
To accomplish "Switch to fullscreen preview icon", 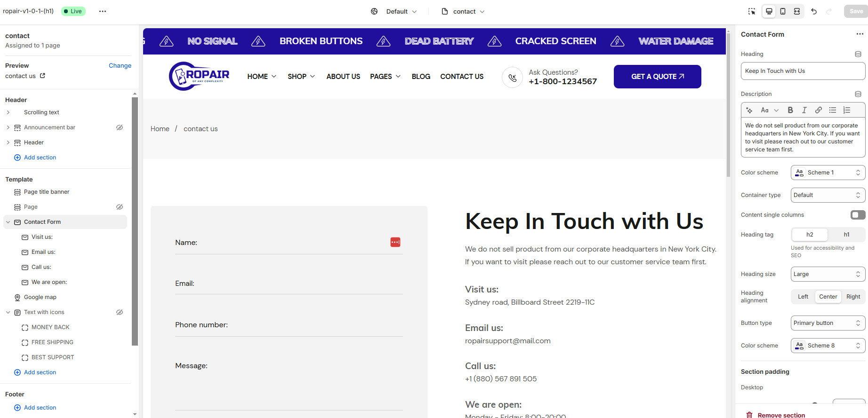I will [797, 11].
